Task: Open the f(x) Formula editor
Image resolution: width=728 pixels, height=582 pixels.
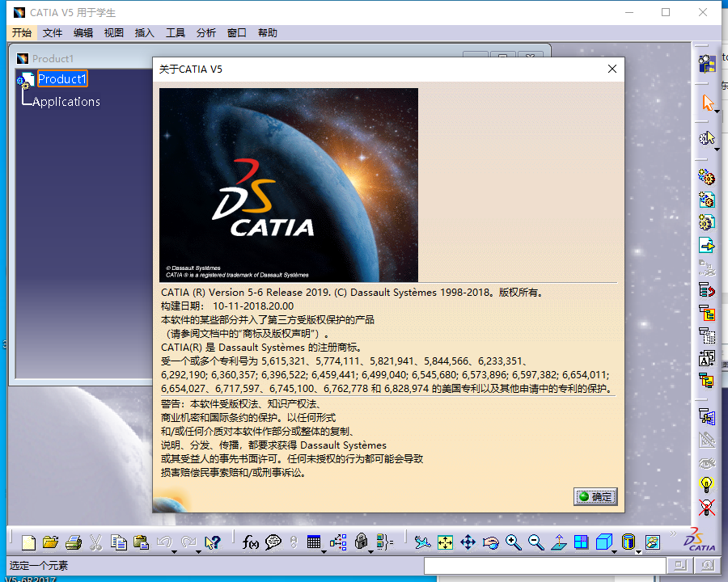Action: point(251,542)
